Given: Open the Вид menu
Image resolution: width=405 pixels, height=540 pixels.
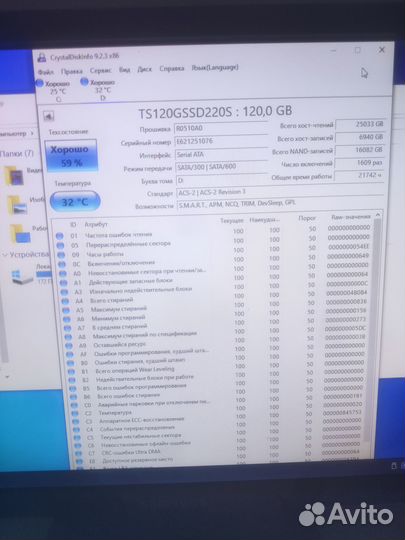Looking at the screenshot, I should pos(125,70).
